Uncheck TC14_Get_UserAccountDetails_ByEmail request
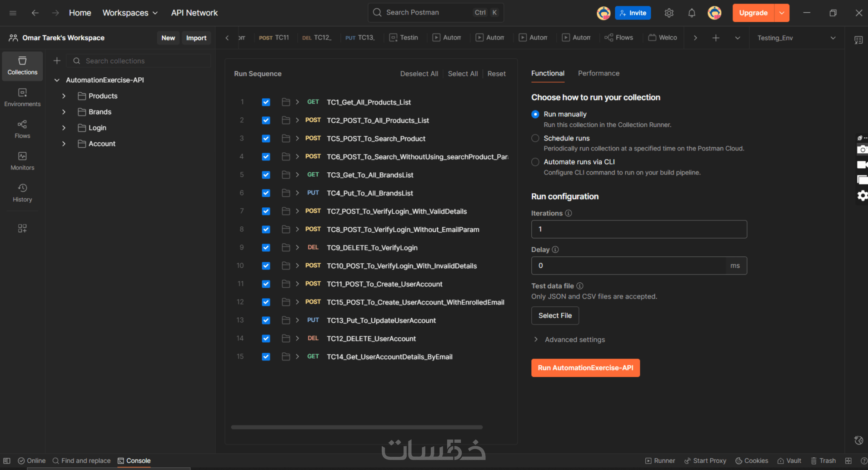The image size is (868, 470). point(266,357)
